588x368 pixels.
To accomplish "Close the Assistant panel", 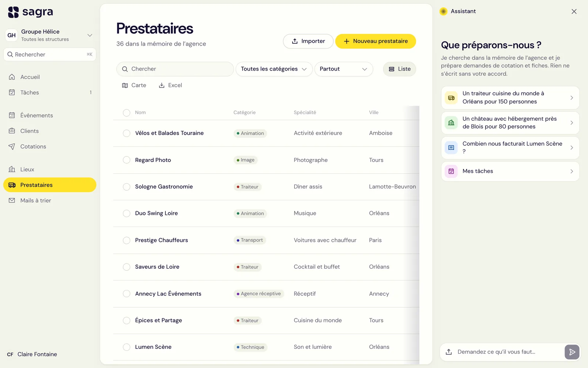I will [574, 11].
